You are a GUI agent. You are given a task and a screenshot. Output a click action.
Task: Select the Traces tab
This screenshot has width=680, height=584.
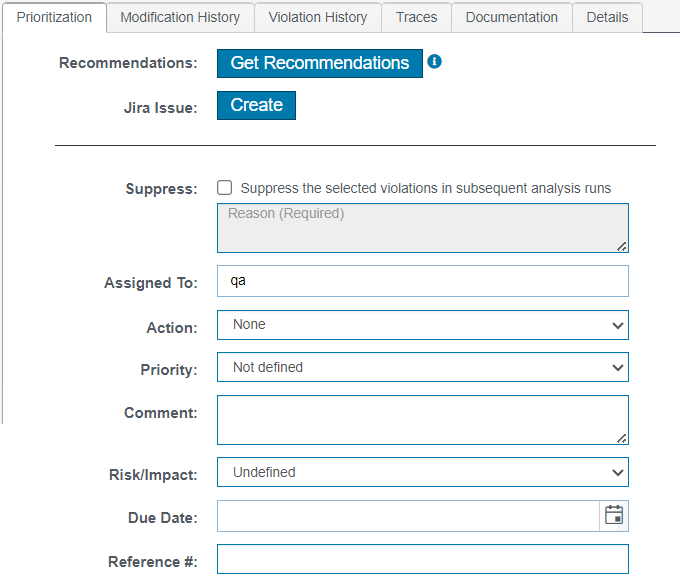click(416, 17)
